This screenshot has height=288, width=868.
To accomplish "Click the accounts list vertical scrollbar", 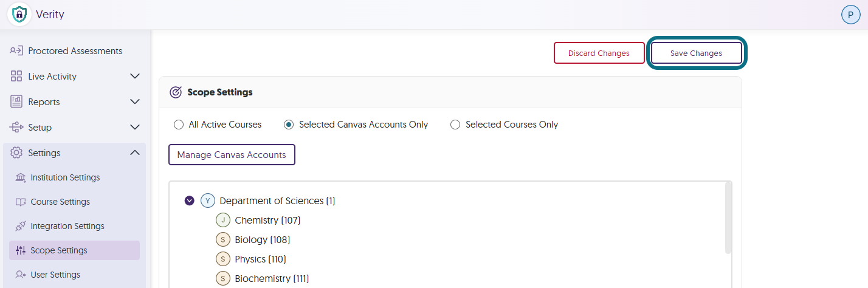I will tap(728, 218).
